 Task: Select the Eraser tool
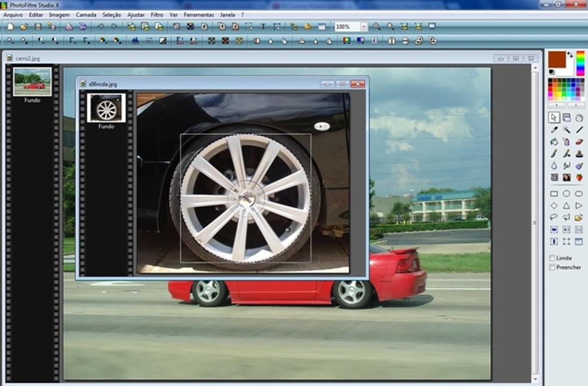[578, 142]
